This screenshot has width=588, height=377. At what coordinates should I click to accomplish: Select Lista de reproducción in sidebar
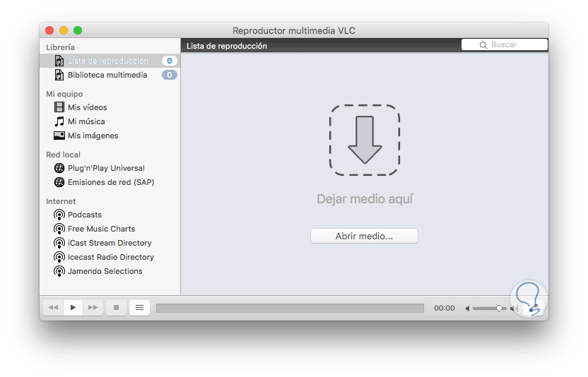point(110,61)
